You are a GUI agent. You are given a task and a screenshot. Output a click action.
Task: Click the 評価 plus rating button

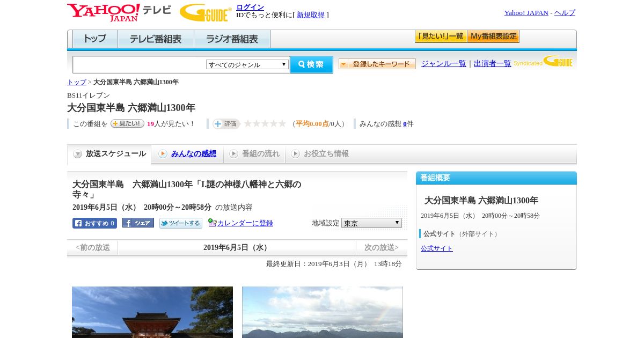(226, 124)
